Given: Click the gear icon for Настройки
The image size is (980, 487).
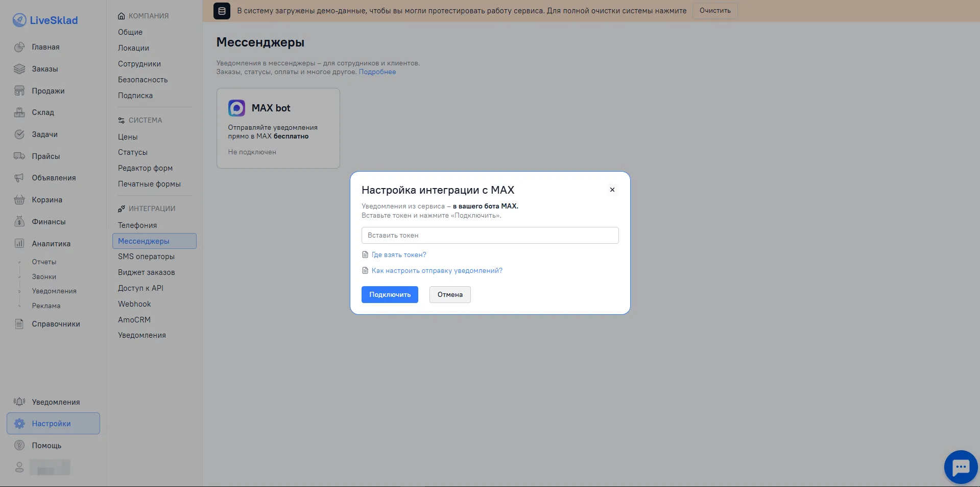Looking at the screenshot, I should tap(19, 424).
